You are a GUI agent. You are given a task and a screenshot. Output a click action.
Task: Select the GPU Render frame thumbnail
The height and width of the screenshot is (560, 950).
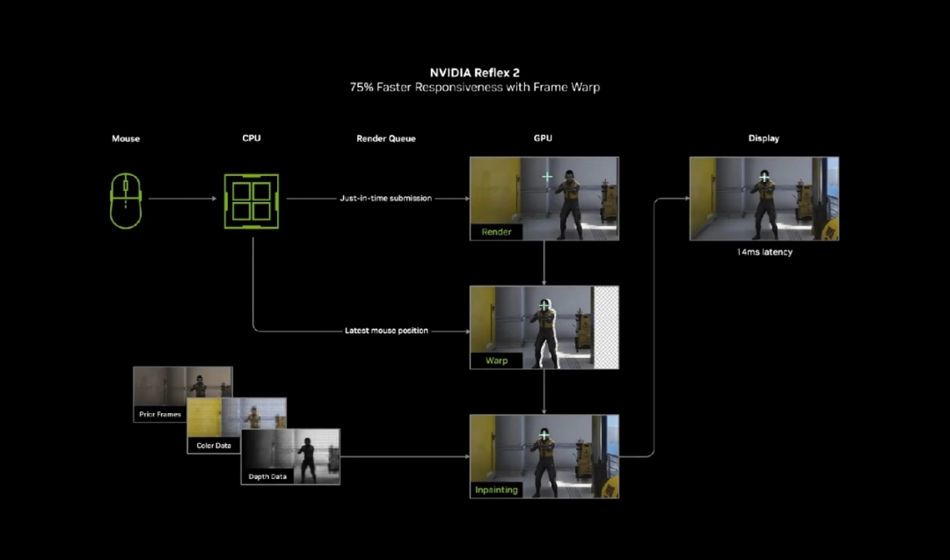[x=544, y=199]
